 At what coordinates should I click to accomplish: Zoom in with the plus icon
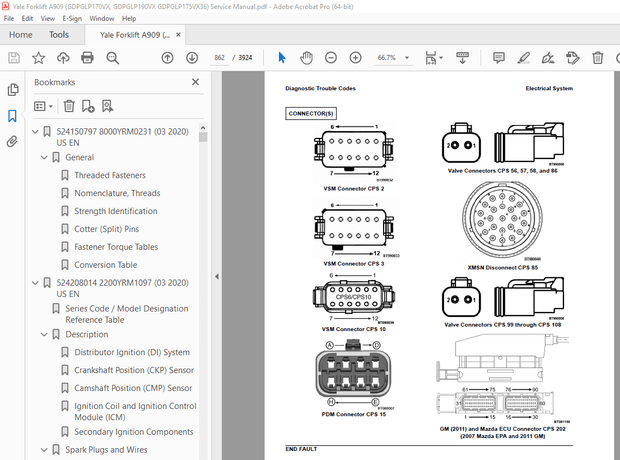(x=355, y=58)
